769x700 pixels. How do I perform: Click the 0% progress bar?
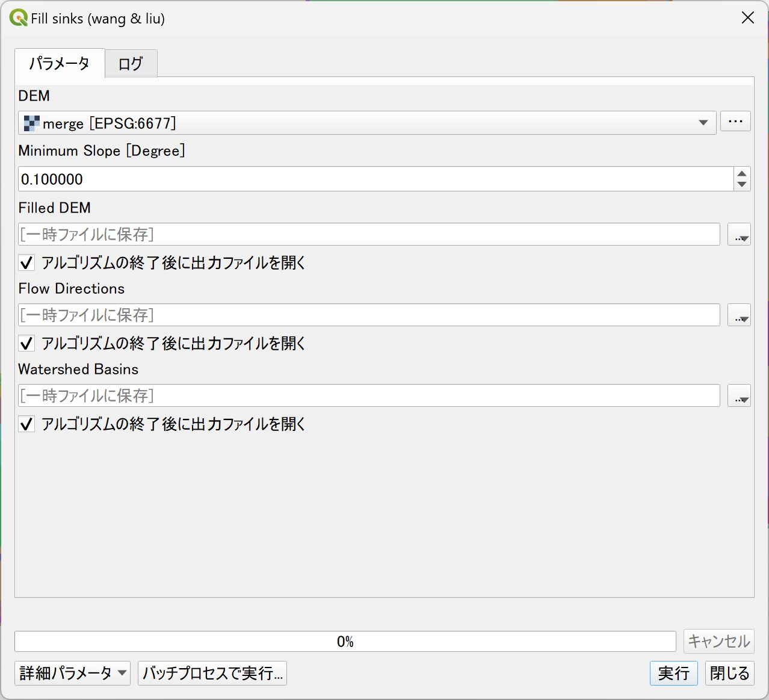[x=345, y=642]
